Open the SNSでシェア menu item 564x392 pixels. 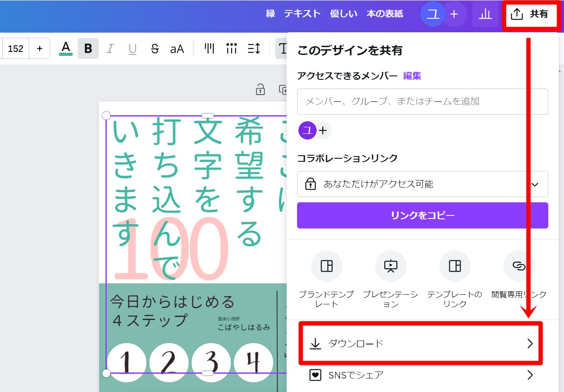coord(422,375)
